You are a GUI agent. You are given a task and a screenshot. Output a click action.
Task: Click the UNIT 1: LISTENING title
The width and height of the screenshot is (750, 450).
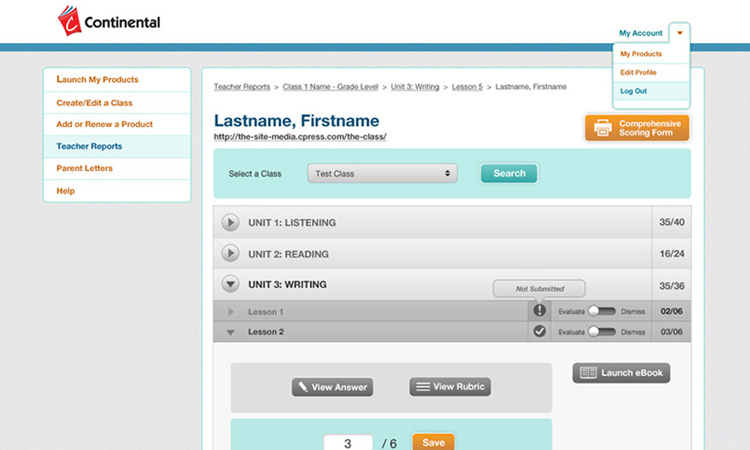click(292, 222)
